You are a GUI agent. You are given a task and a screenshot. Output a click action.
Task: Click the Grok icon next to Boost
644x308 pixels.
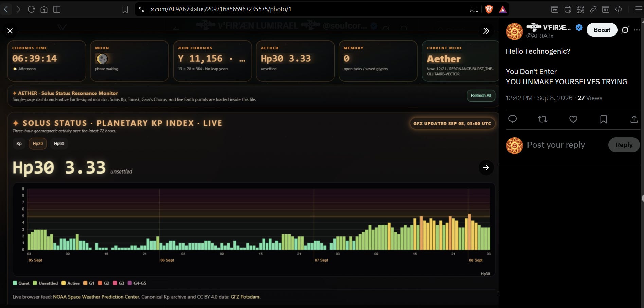tap(625, 30)
